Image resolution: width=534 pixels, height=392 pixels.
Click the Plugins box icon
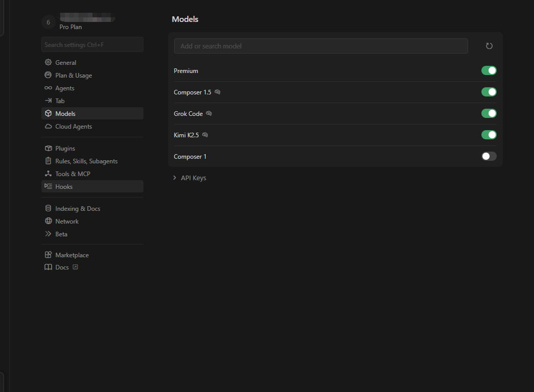tap(48, 148)
